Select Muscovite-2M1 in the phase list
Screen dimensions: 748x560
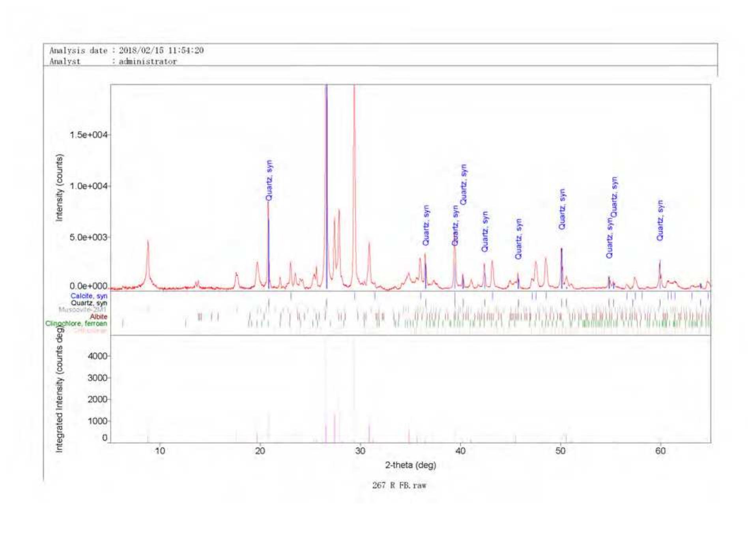(82, 309)
